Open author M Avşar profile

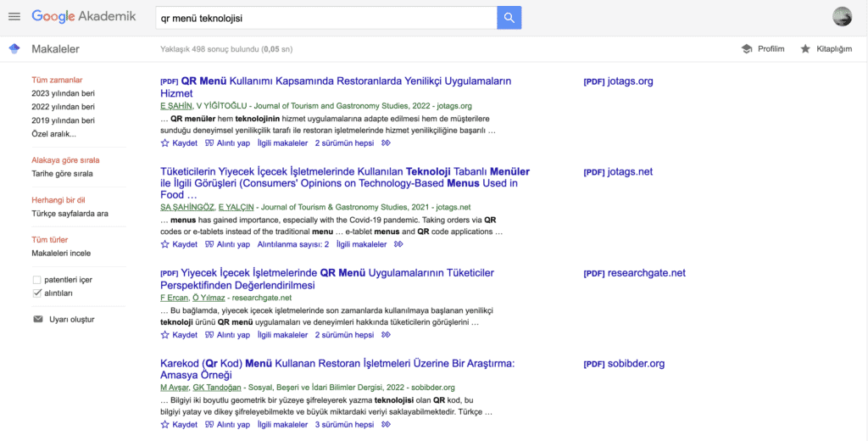coord(175,388)
